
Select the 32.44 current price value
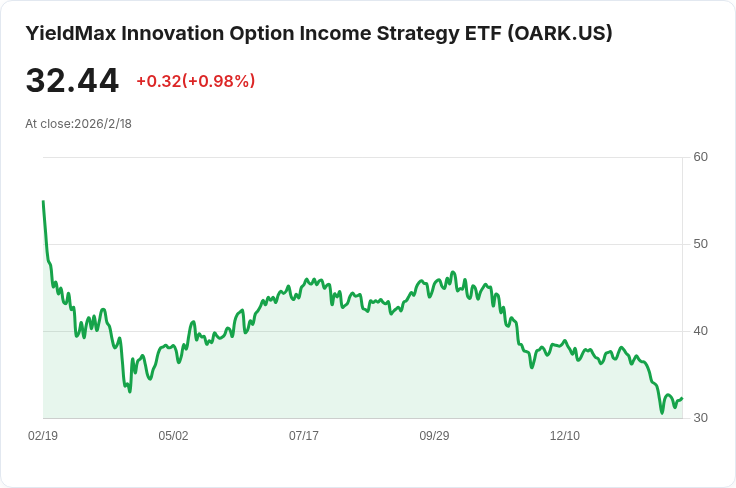tap(72, 81)
